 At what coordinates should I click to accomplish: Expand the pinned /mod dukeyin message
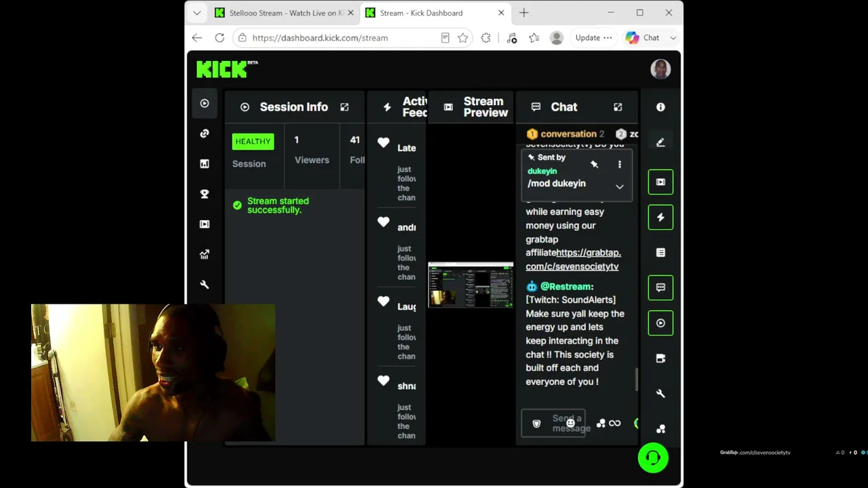[619, 186]
